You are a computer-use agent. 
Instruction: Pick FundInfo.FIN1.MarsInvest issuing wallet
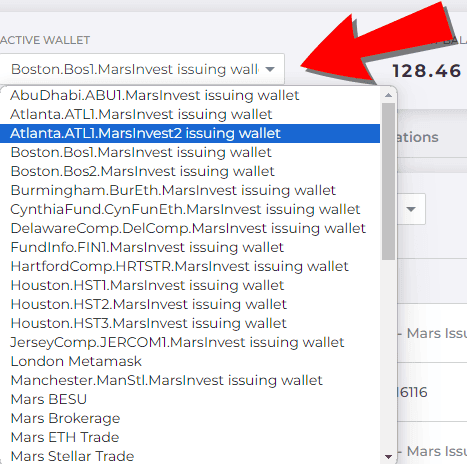coord(190,247)
